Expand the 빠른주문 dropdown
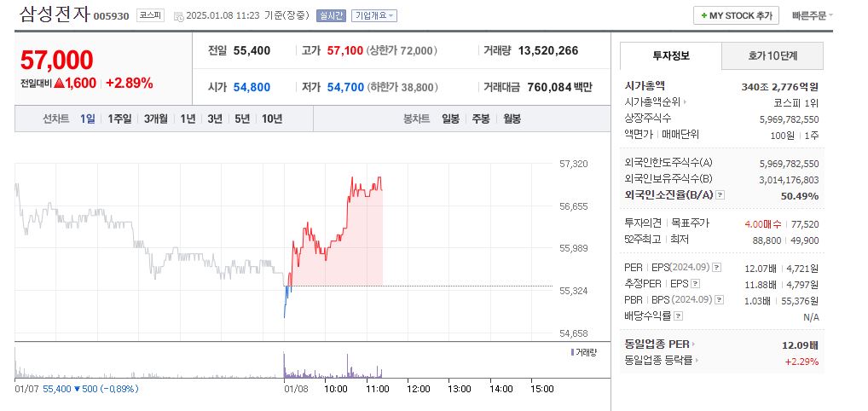 coord(813,15)
